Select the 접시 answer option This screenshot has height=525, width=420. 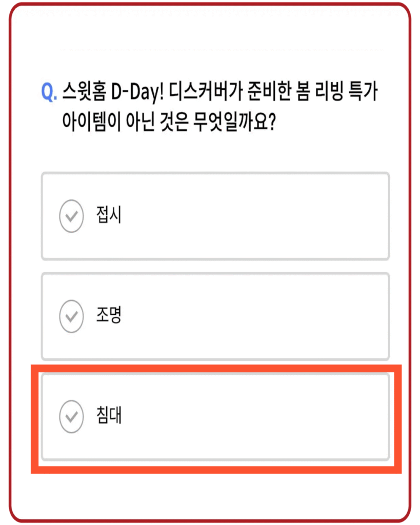coord(215,216)
